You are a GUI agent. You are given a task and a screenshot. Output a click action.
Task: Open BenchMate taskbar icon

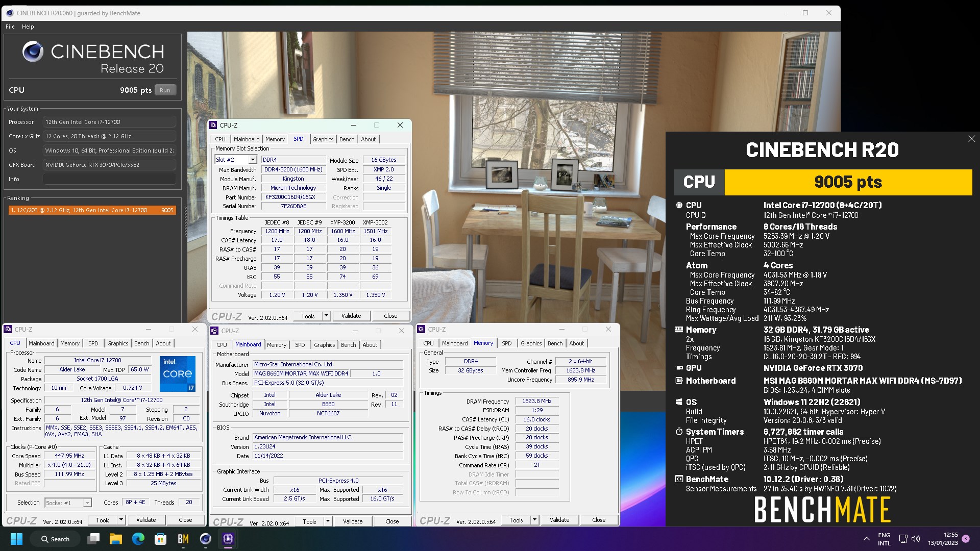pos(183,539)
